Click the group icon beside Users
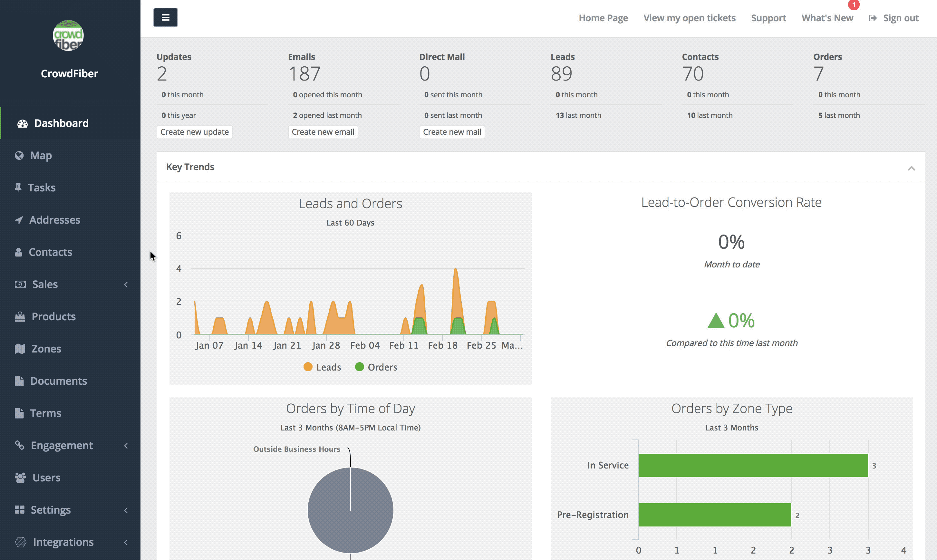The image size is (937, 560). (20, 478)
